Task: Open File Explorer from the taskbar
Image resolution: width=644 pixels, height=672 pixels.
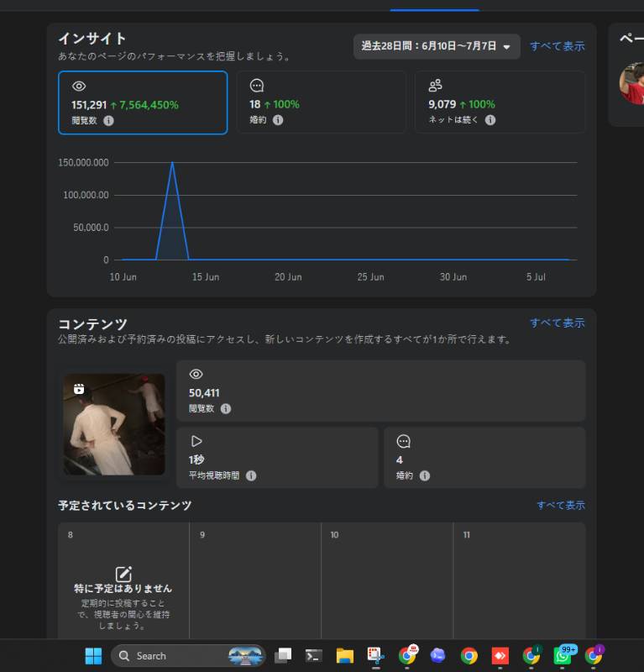Action: (x=344, y=655)
